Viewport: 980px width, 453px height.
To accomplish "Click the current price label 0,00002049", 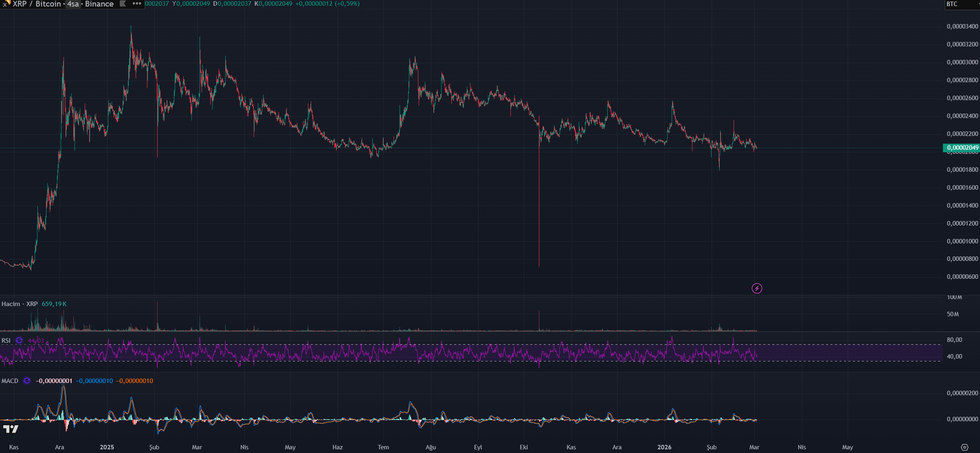I will click(961, 148).
